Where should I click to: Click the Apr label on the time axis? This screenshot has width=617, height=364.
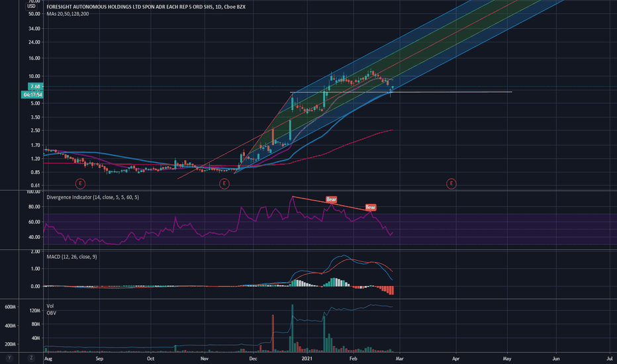[455, 359]
